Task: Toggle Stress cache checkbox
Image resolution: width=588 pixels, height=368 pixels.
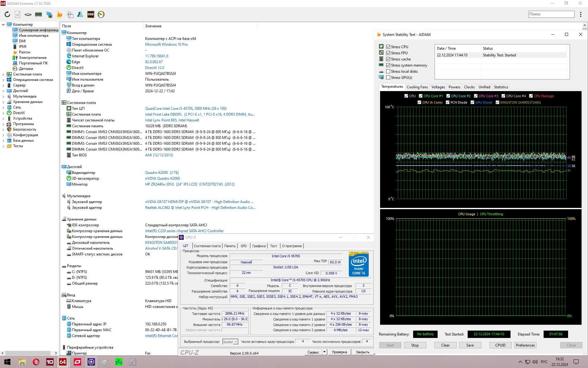Action: coord(388,59)
